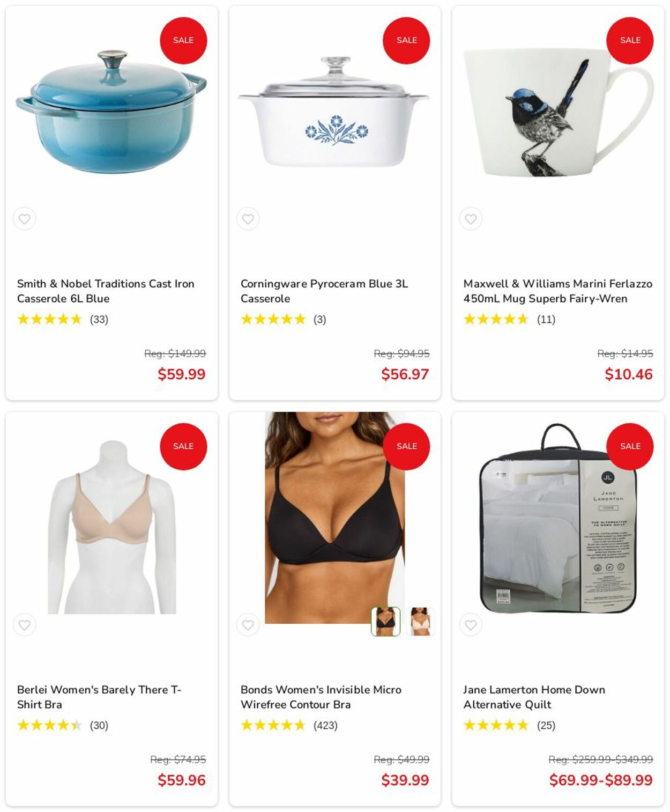This screenshot has width=670, height=812.
Task: Click heart icon on Maxwell & Williams mug
Action: [471, 219]
